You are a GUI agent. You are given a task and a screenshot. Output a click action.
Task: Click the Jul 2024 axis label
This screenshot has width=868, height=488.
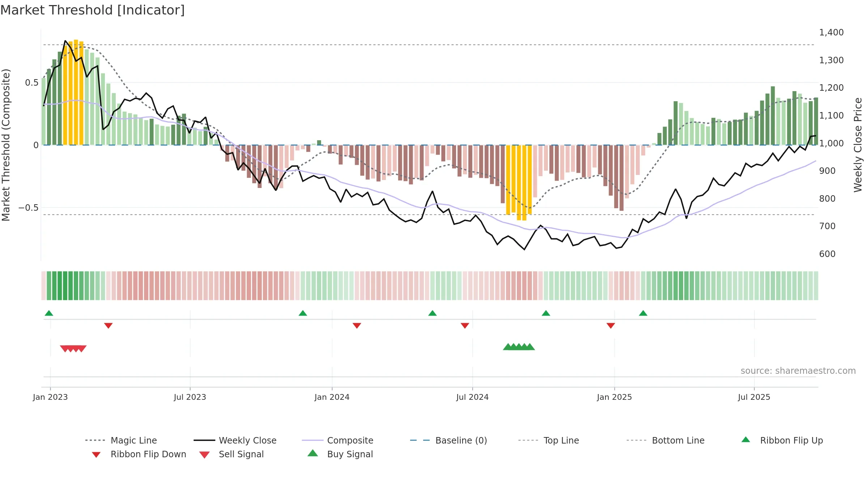click(x=472, y=397)
